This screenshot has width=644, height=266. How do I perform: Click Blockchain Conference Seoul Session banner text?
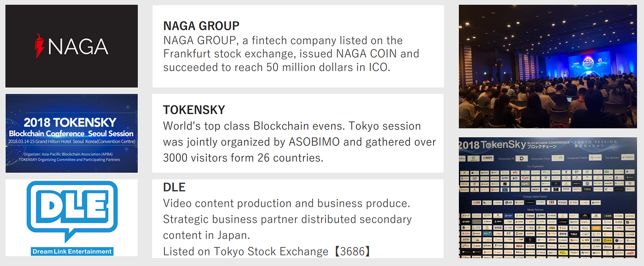[71, 133]
